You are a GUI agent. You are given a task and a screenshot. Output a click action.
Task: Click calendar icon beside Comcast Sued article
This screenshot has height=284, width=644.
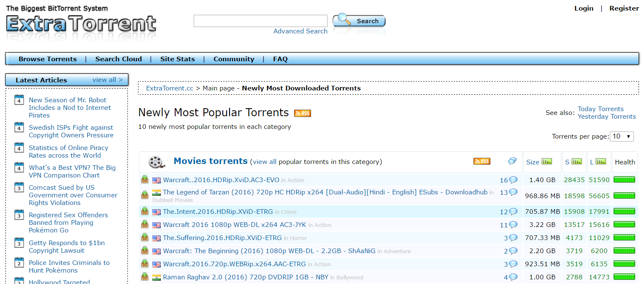pyautogui.click(x=19, y=187)
